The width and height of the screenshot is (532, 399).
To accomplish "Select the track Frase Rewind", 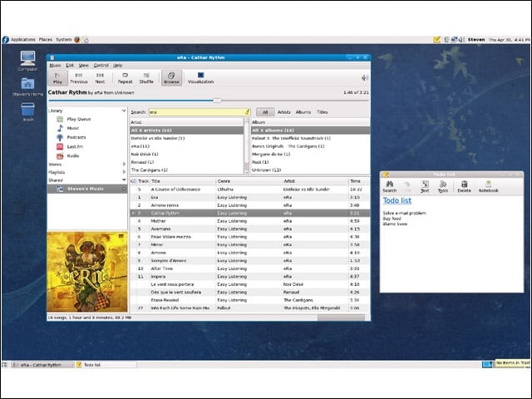I will click(x=249, y=300).
